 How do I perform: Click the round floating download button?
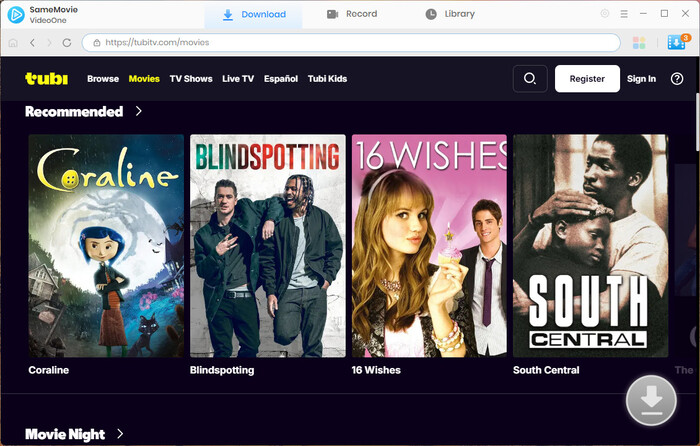(x=651, y=401)
